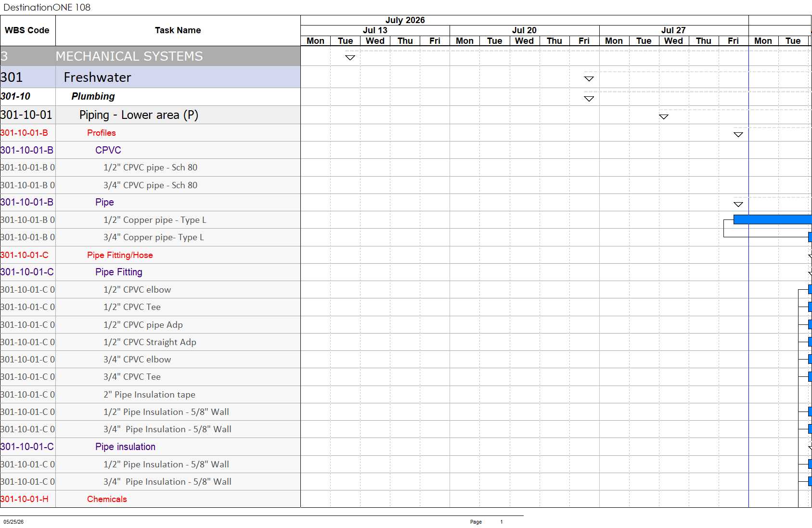Select the WBS Code column header

[27, 30]
